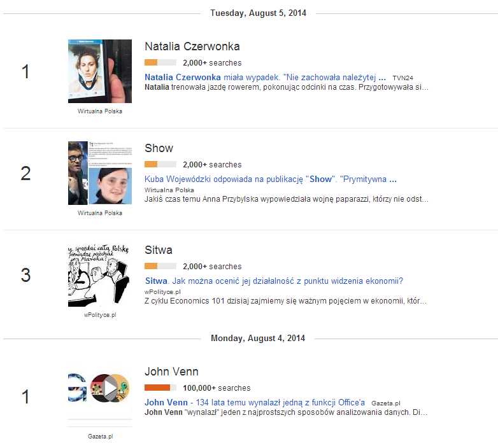The height and width of the screenshot is (448, 498).
Task: Click the Tuesday, August 5, 2014 date header
Action: [258, 13]
